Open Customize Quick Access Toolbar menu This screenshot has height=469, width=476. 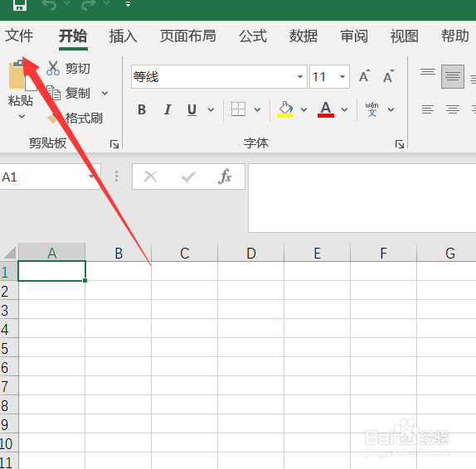pos(128,4)
